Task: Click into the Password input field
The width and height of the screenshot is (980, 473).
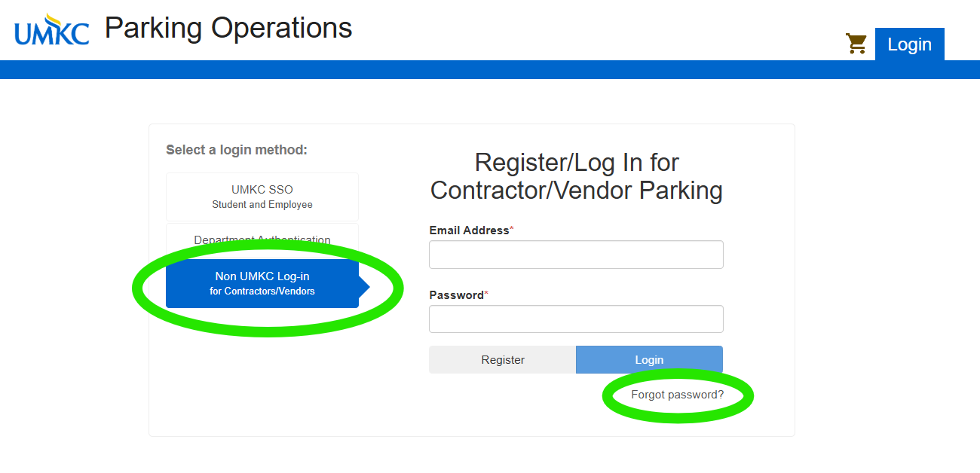Action: click(576, 319)
